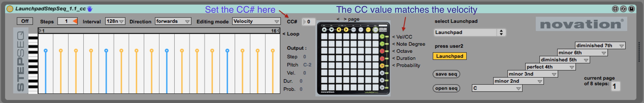
Task: Click the open seq button
Action: [x=446, y=88]
